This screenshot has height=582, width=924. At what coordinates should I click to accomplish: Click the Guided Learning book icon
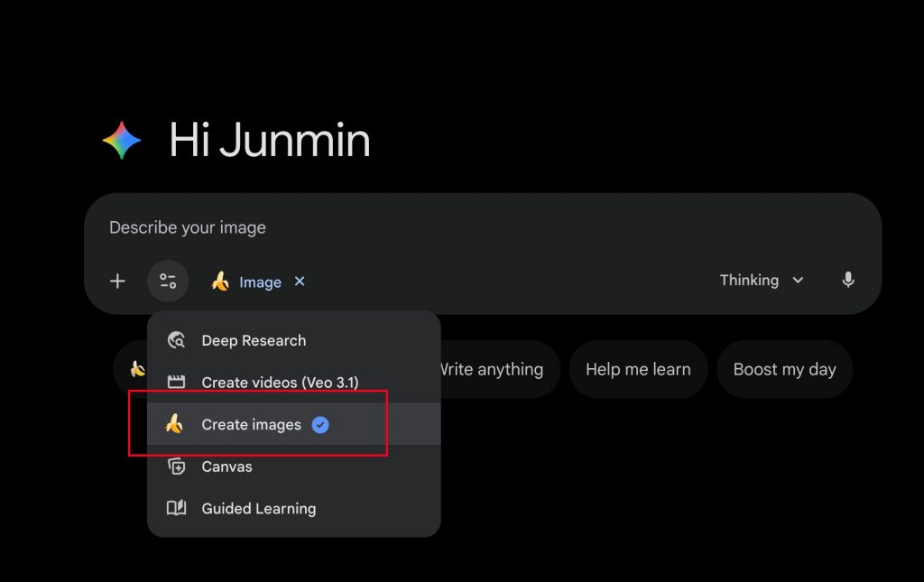[177, 508]
